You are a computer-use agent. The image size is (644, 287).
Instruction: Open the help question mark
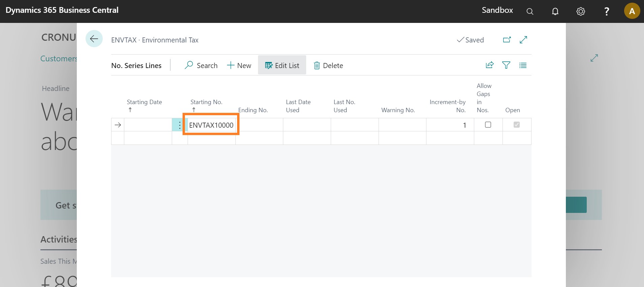pos(607,11)
